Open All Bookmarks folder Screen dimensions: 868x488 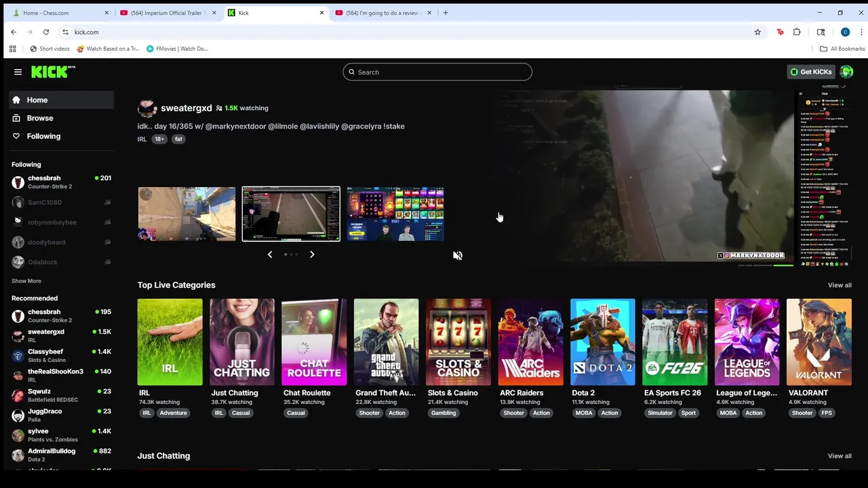click(x=842, y=49)
